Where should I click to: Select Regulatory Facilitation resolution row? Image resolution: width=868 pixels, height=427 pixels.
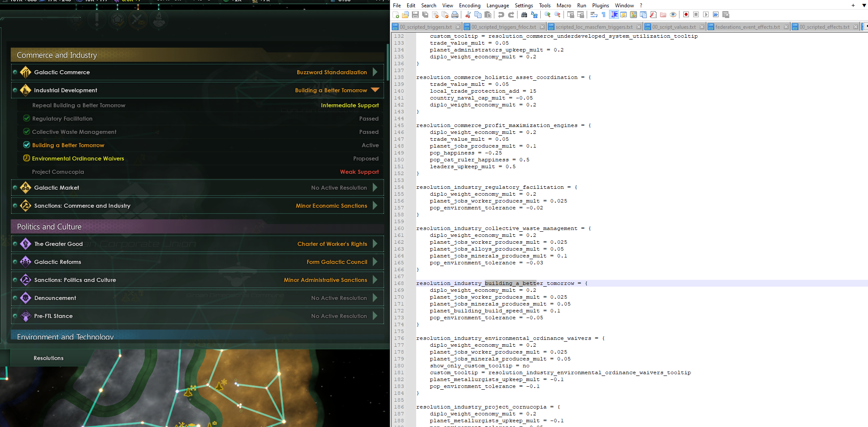pos(201,118)
